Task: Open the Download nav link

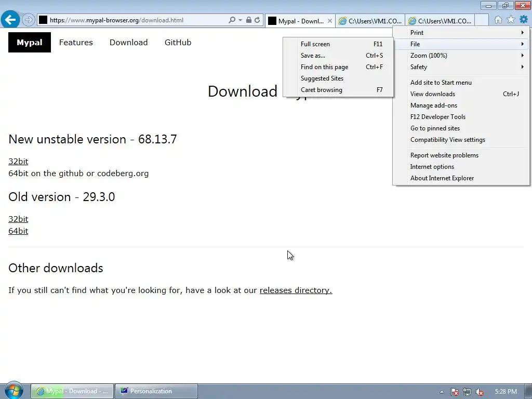Action: tap(129, 43)
